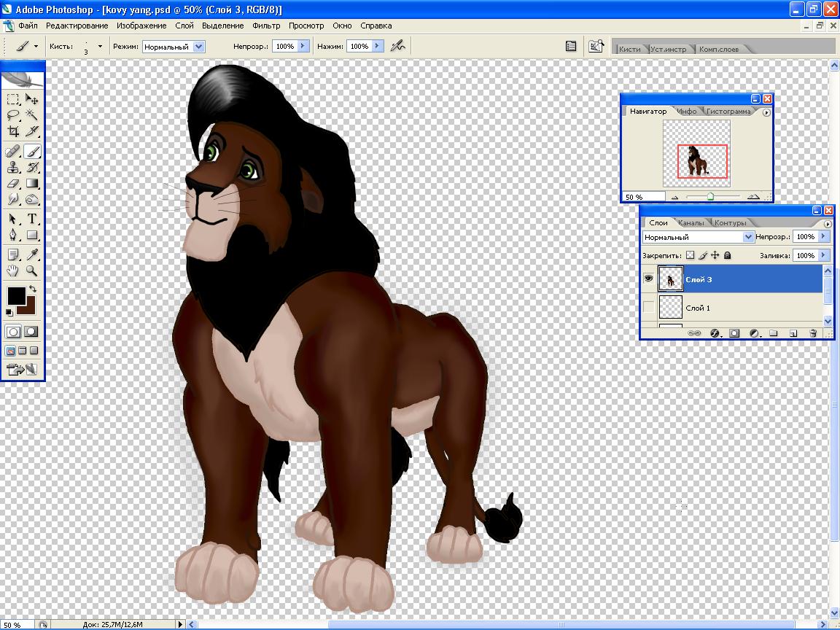Toggle lock transparent pixels checkbox

(x=690, y=256)
